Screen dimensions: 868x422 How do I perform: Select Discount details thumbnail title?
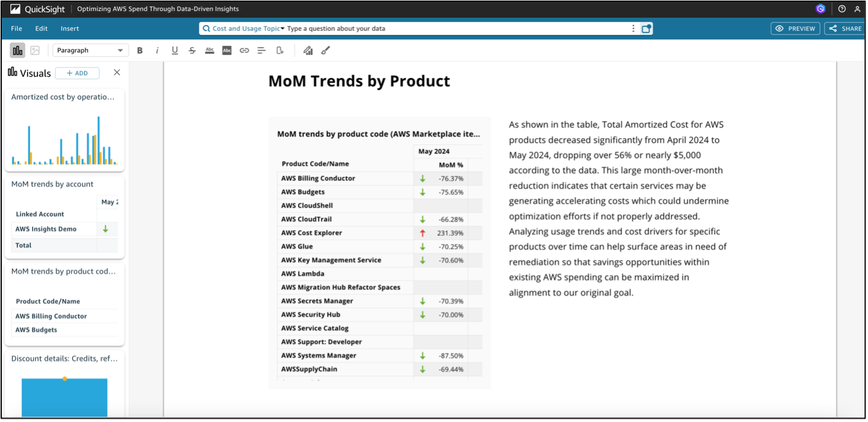pyautogui.click(x=65, y=359)
